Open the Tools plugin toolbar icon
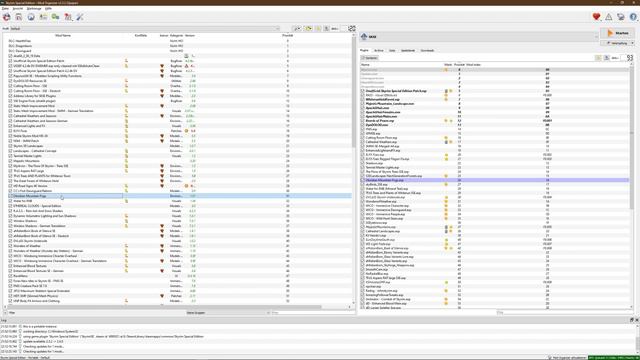 click(68, 17)
